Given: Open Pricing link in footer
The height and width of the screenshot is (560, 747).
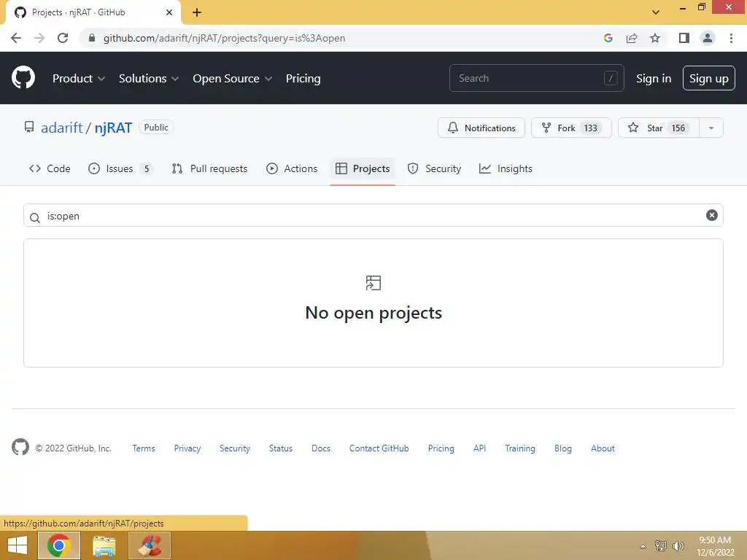Looking at the screenshot, I should (441, 448).
